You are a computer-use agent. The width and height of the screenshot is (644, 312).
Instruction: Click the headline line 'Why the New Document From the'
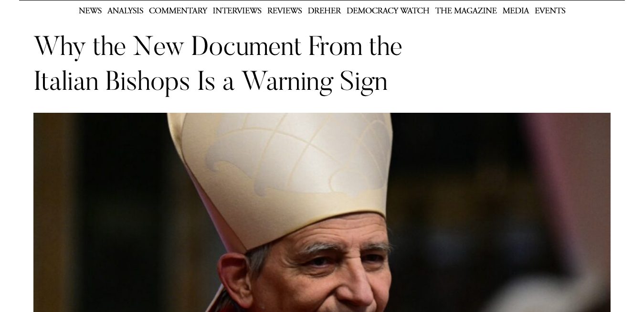click(x=218, y=47)
